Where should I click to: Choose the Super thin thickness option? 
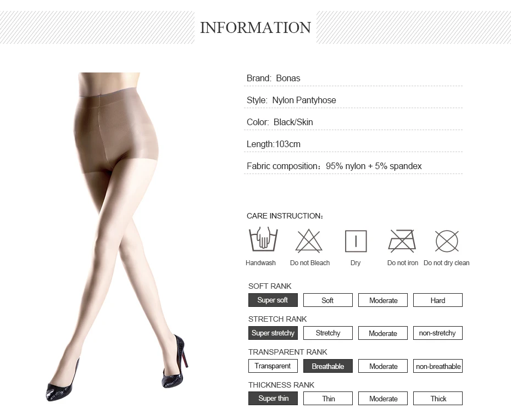click(273, 399)
